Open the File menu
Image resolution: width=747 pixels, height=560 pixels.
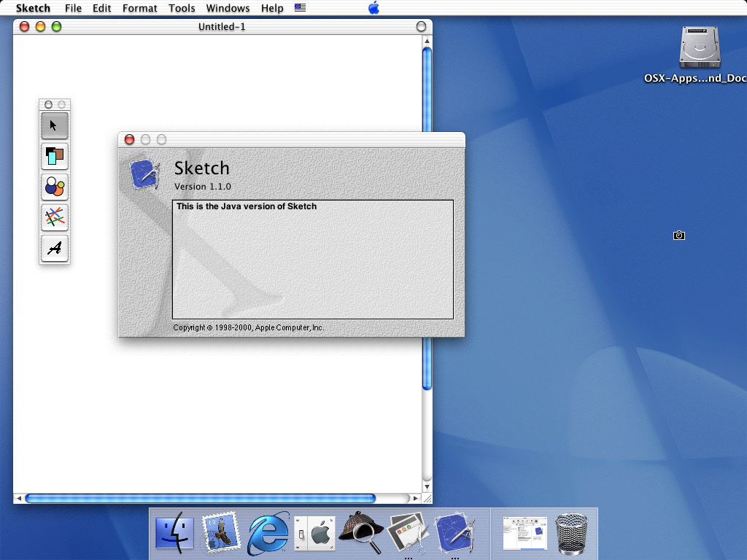click(x=73, y=8)
